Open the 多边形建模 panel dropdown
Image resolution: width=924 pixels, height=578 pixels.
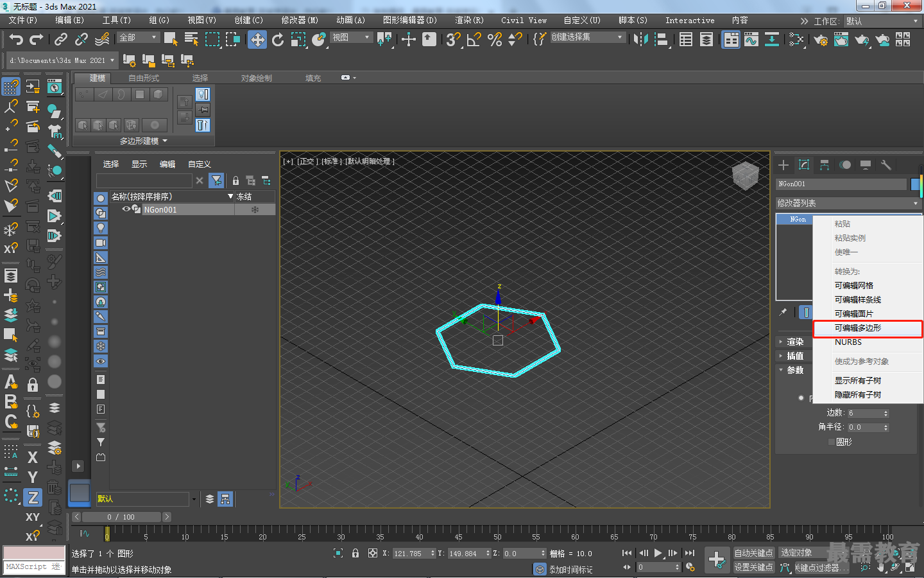(x=143, y=141)
